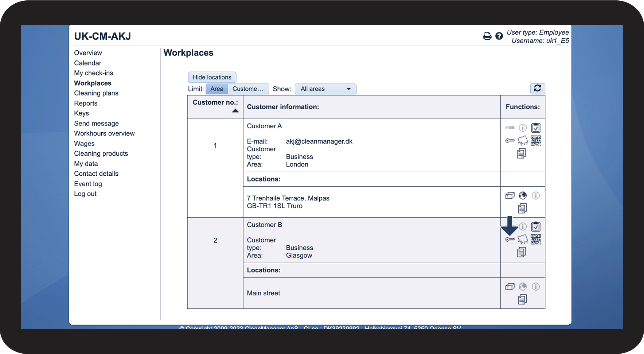The image size is (644, 354).
Task: Open the help question mark icon
Action: coord(499,36)
